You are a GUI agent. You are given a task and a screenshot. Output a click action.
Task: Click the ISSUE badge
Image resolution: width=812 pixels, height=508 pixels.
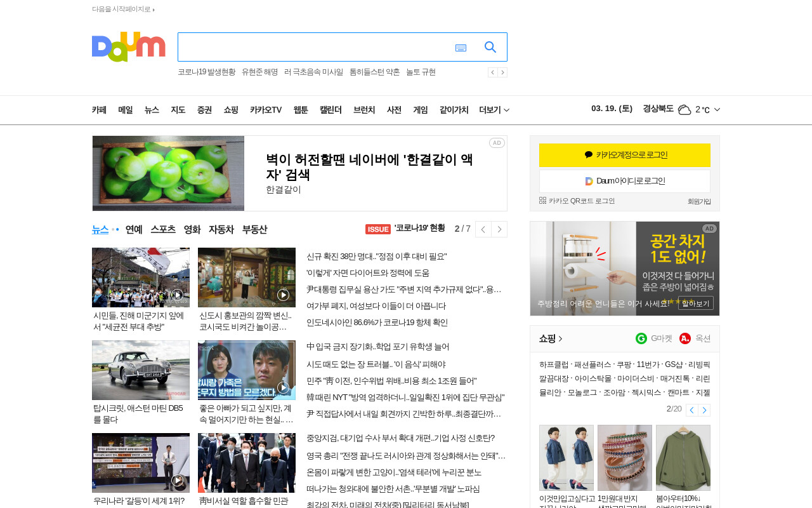click(378, 229)
